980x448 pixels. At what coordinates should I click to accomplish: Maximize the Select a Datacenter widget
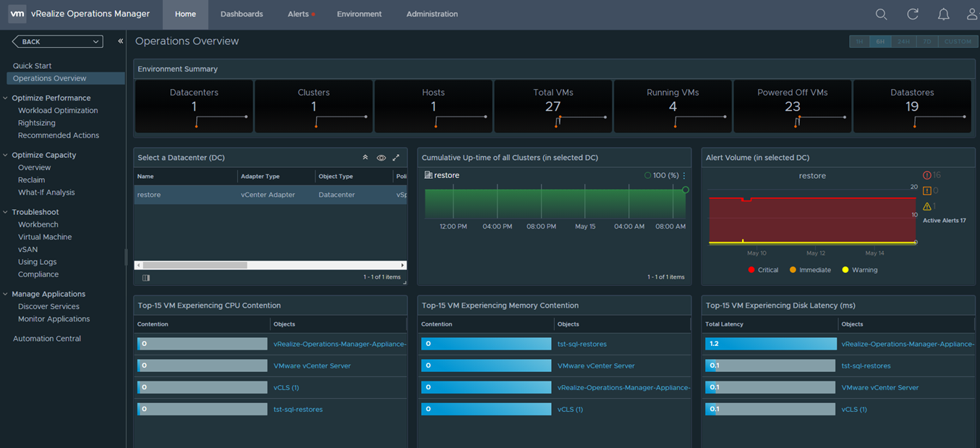pyautogui.click(x=396, y=158)
